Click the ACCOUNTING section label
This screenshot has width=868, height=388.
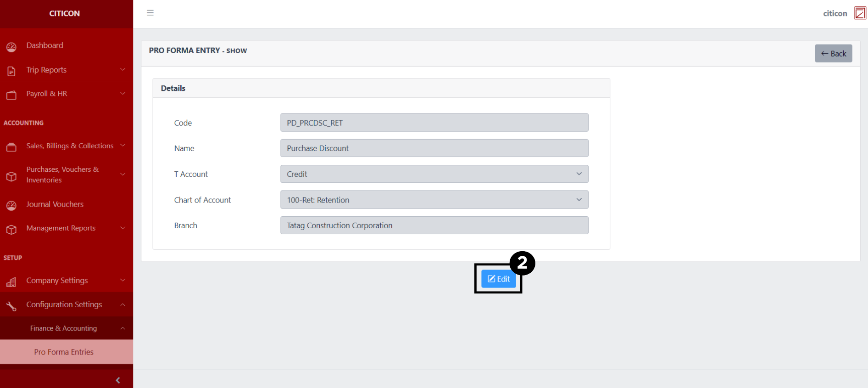click(x=23, y=123)
